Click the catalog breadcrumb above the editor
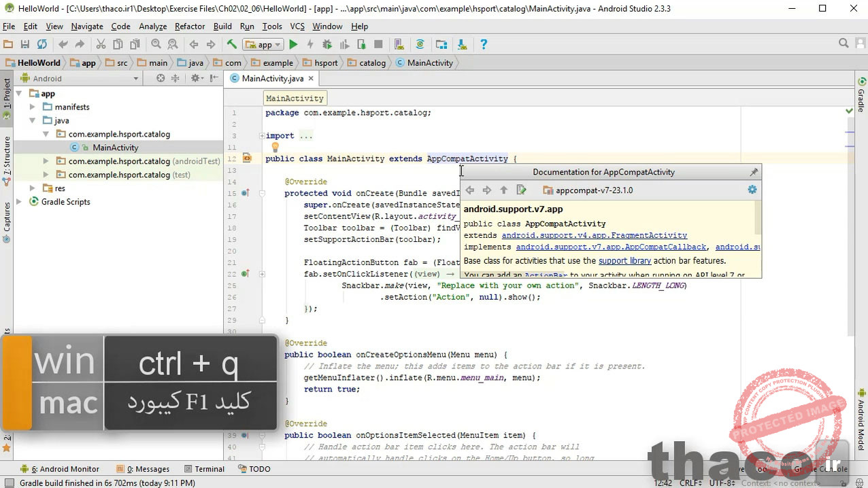The height and width of the screenshot is (488, 868). tap(372, 63)
